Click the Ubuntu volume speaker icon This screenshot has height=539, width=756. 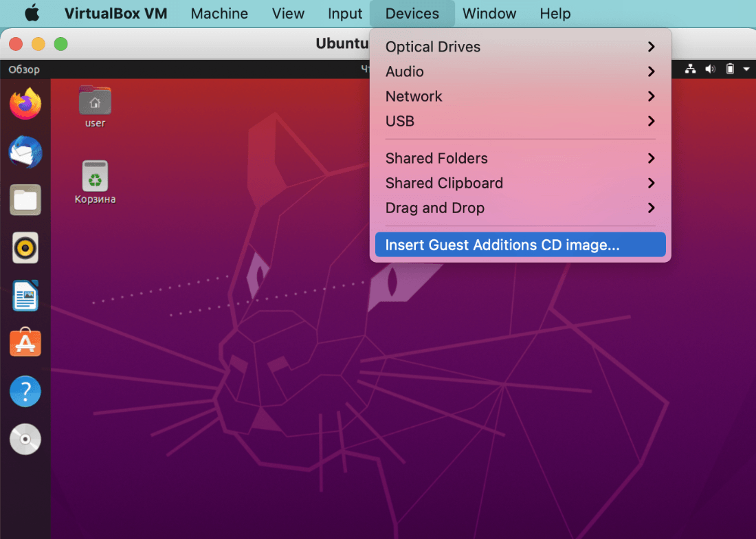click(x=710, y=69)
